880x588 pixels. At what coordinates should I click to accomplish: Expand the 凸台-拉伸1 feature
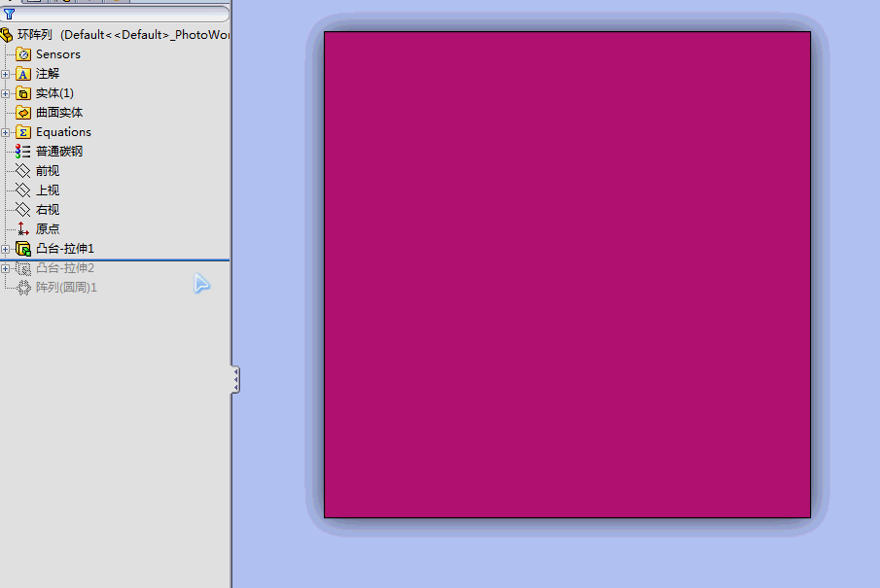tap(6, 249)
